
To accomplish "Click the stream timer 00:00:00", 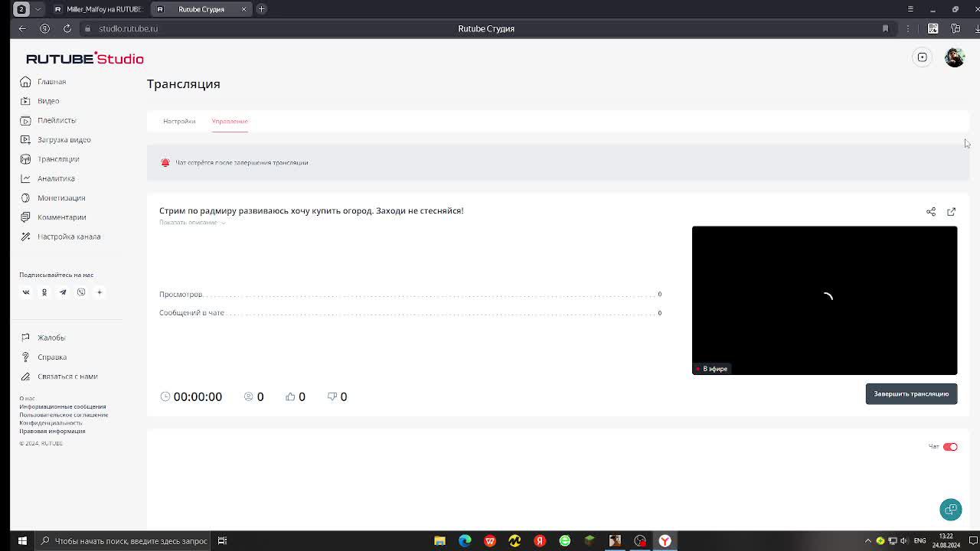I will [198, 396].
